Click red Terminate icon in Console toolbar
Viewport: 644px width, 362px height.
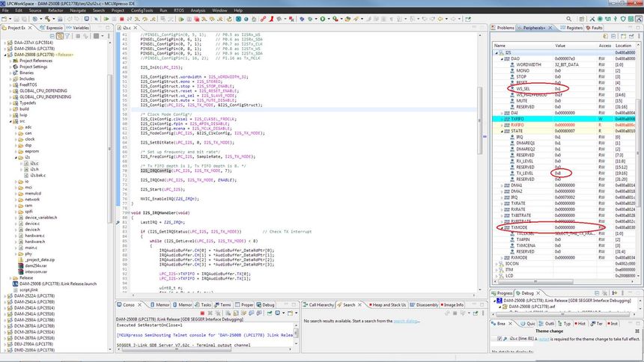[x=202, y=313]
